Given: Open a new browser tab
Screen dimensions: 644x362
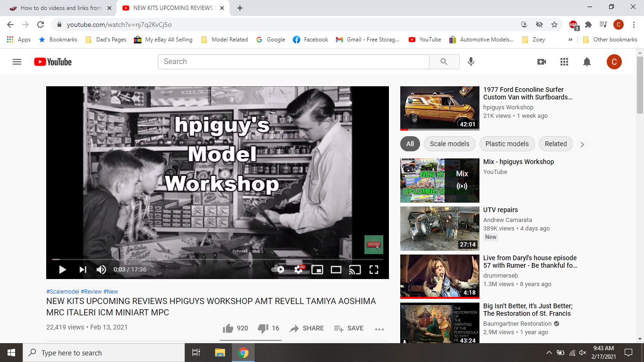Looking at the screenshot, I should point(240,8).
